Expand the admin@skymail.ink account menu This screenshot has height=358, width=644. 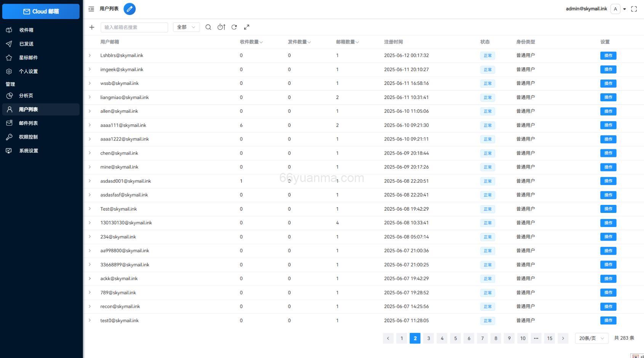625,9
